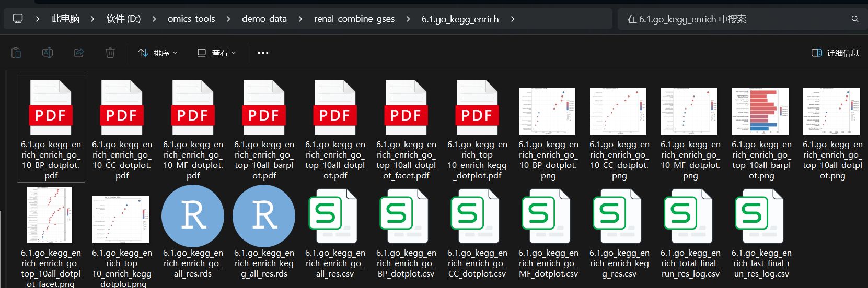Viewport: 868px width, 288px height.
Task: Navigate to 软件 (D:) breadcrumb
Action: click(x=123, y=19)
